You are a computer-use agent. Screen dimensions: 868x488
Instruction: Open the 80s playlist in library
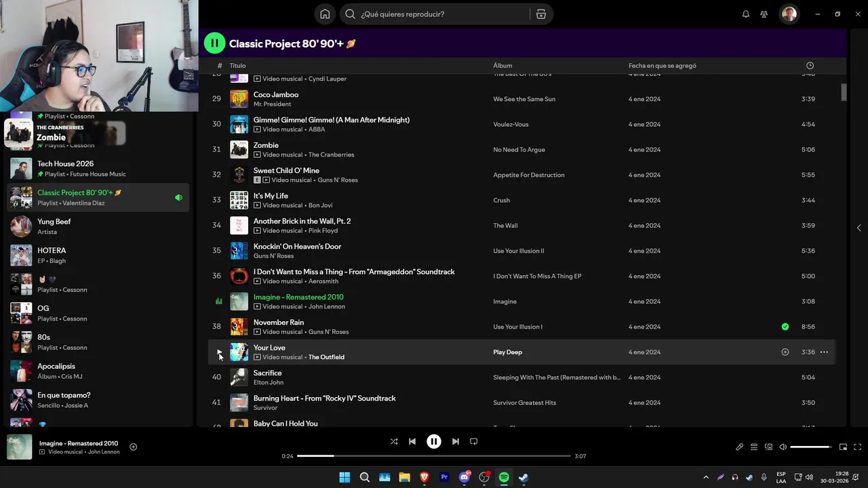pyautogui.click(x=98, y=342)
